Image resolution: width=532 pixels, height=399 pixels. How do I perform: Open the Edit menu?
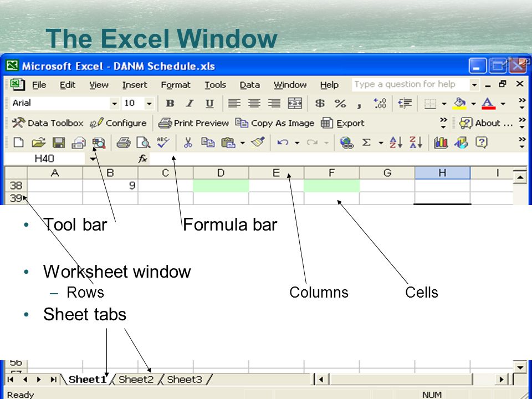68,85
